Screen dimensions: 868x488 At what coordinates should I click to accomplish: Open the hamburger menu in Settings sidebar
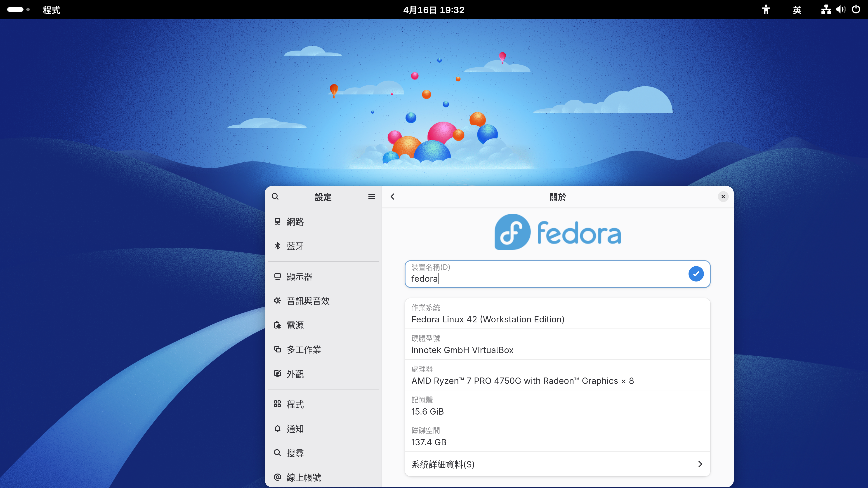(x=371, y=196)
